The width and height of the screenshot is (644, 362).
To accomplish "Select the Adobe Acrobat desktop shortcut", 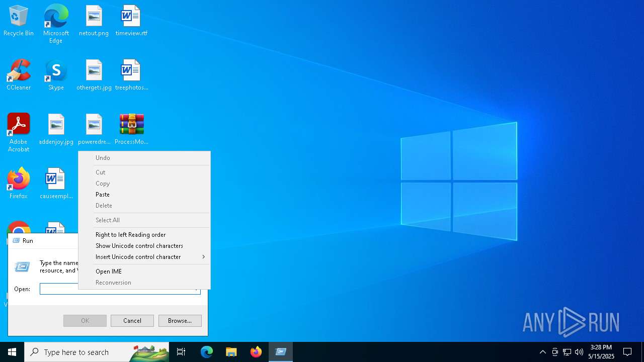I will (19, 133).
